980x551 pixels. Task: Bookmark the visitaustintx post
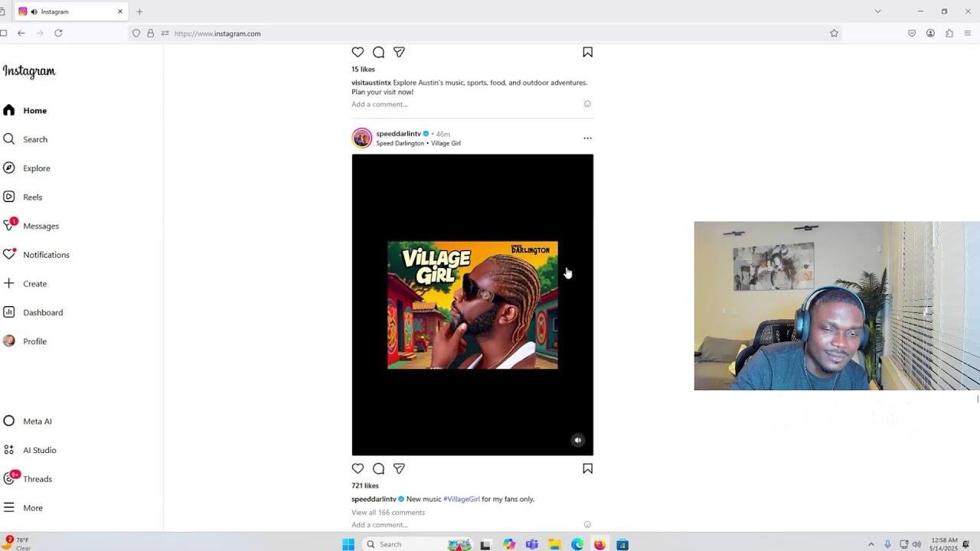click(587, 52)
